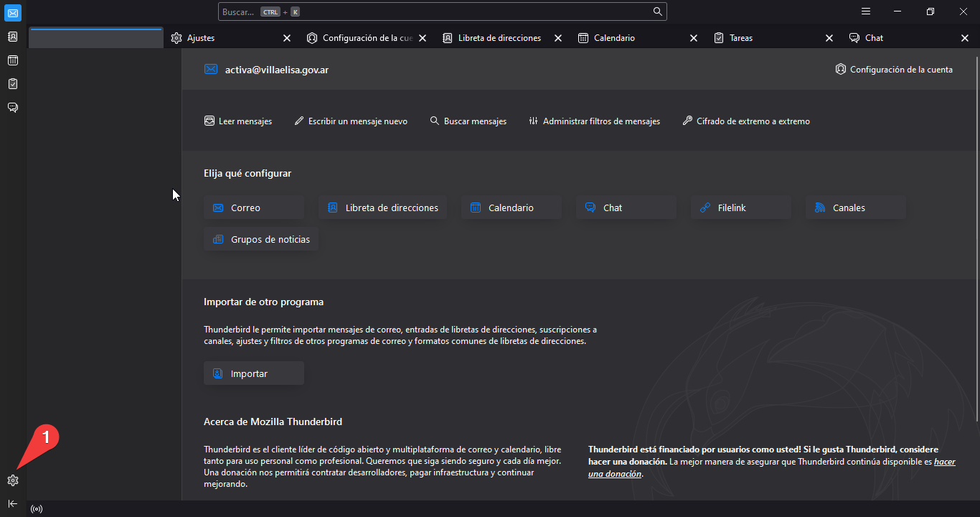This screenshot has height=517, width=980.
Task: Open the hamburger application menu
Action: tap(866, 11)
